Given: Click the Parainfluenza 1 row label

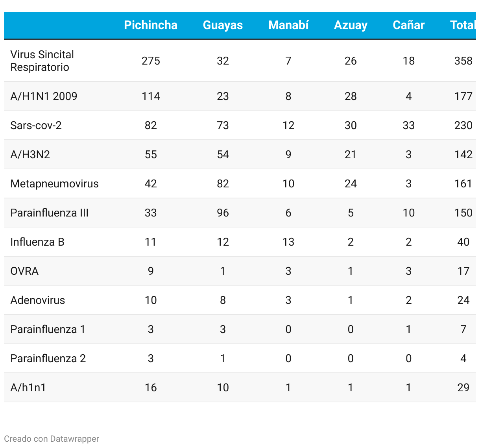Looking at the screenshot, I should coord(48,329).
